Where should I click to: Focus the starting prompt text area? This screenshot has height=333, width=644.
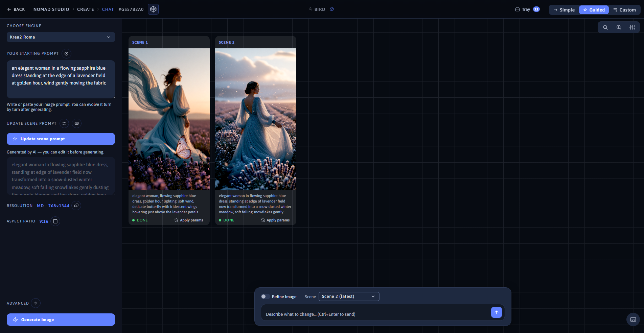click(x=61, y=79)
